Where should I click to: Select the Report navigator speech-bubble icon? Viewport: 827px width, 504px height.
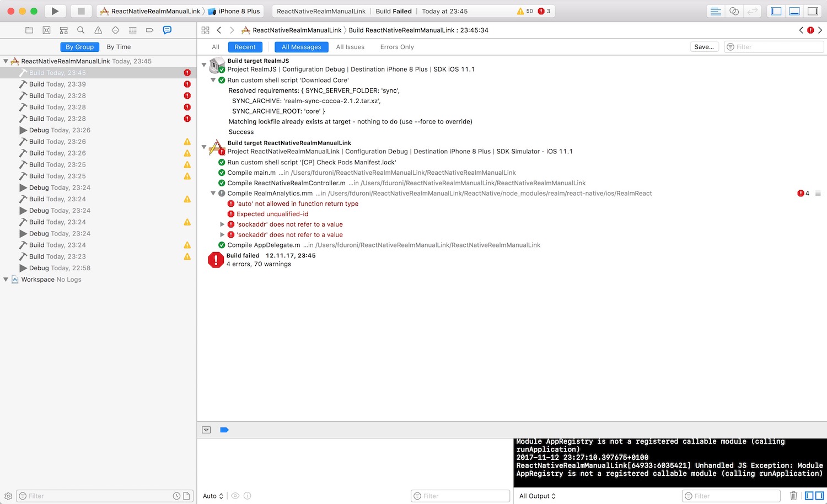click(x=167, y=30)
